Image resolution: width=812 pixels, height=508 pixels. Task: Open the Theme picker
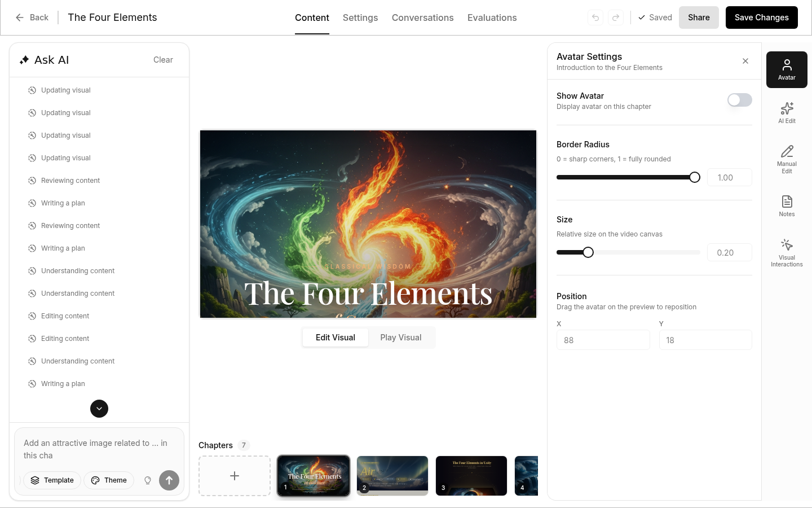click(x=109, y=480)
